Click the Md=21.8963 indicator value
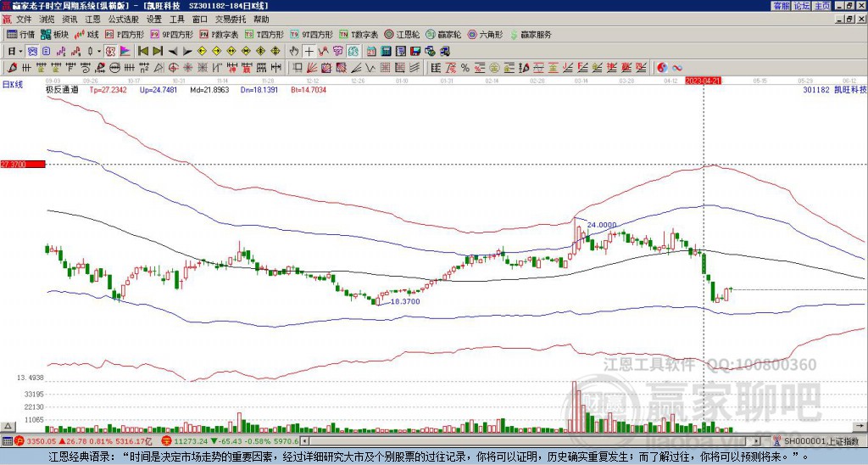The width and height of the screenshot is (868, 465). point(209,90)
